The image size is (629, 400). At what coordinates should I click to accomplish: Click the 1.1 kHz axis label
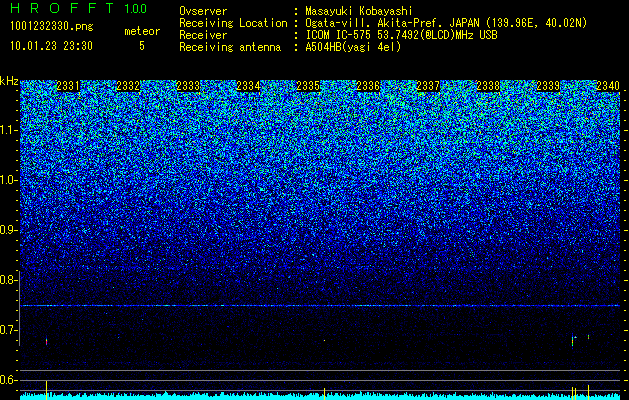click(x=8, y=130)
